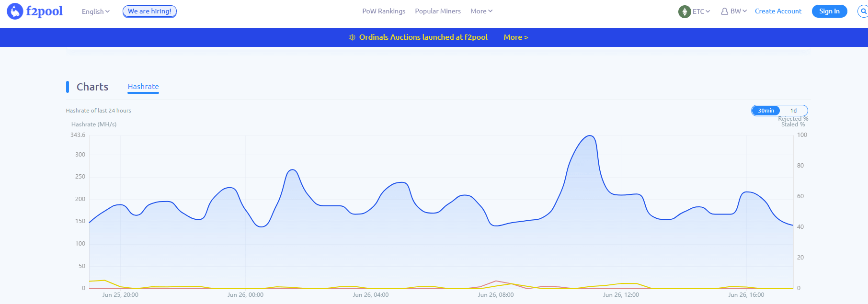Expand the More navigation dropdown

(x=481, y=11)
